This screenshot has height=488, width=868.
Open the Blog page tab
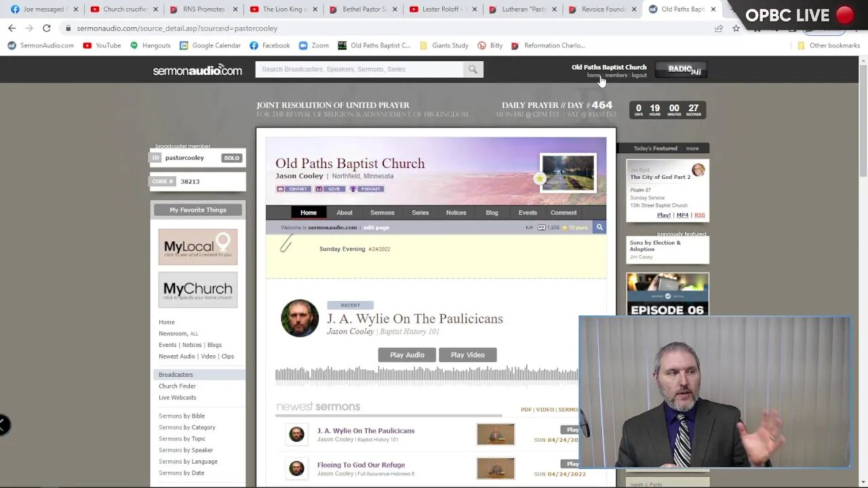point(492,213)
